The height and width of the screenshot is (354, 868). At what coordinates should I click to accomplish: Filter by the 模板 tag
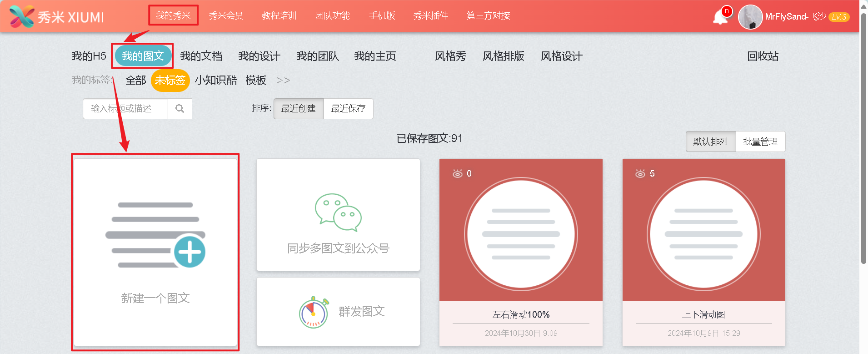click(x=256, y=81)
